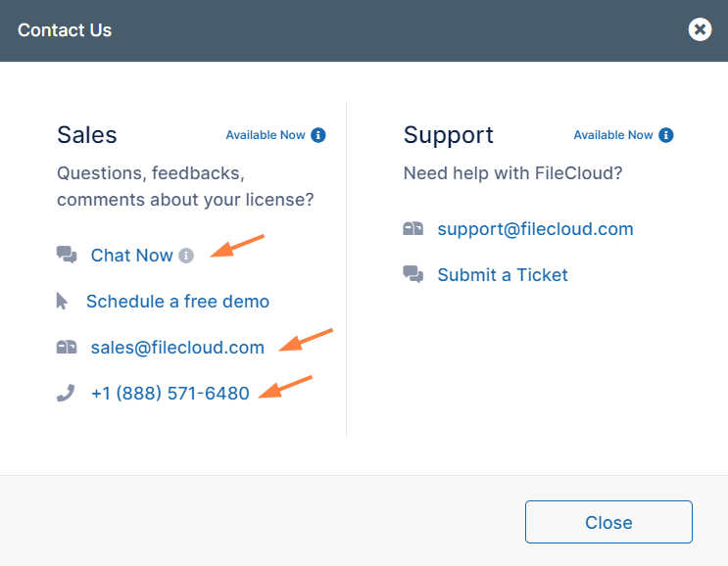Click the Support info icon next to Available Now
Image resolution: width=728 pixels, height=566 pixels.
666,135
